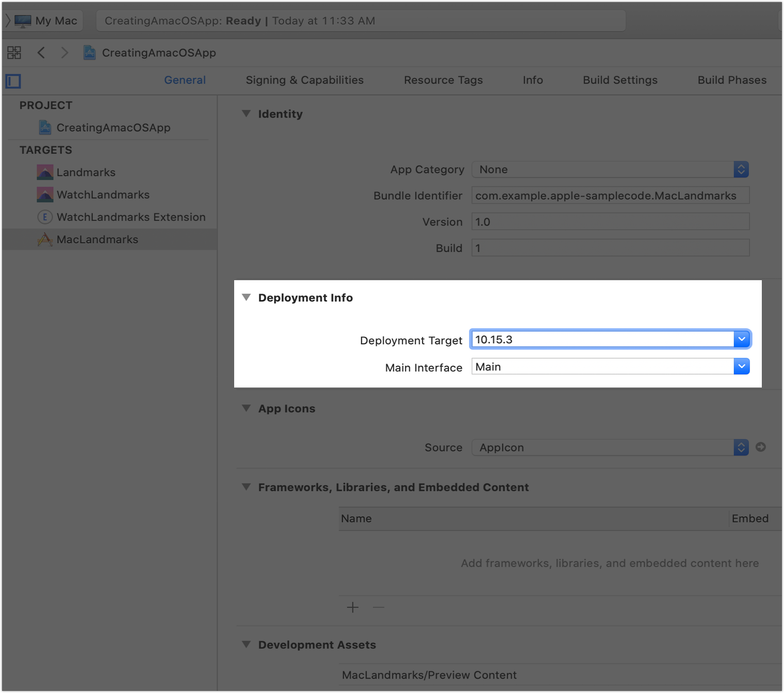Click the CreatingAmacOSApp breadcrumb file icon
This screenshot has width=784, height=693.
[x=90, y=53]
